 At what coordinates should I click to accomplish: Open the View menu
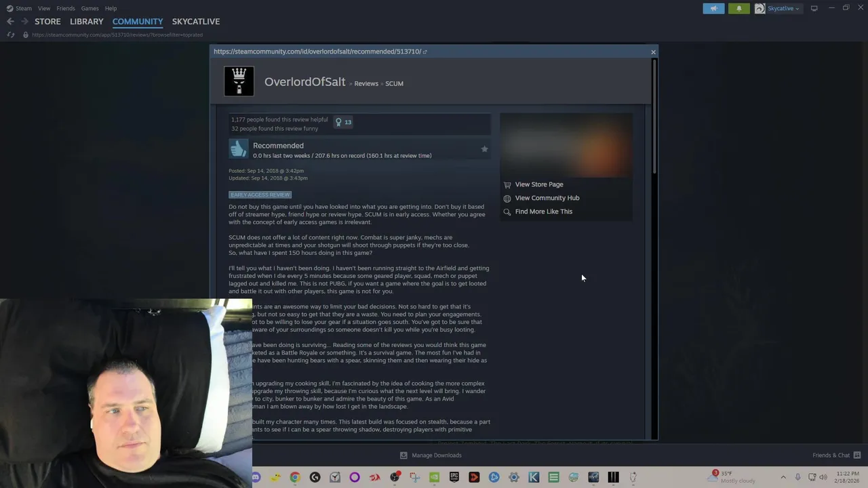coord(44,8)
